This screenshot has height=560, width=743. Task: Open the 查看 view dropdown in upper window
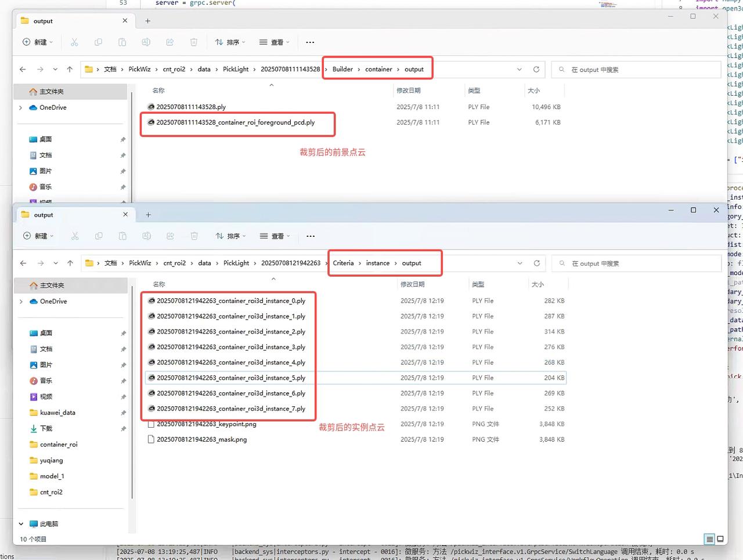[x=274, y=42]
